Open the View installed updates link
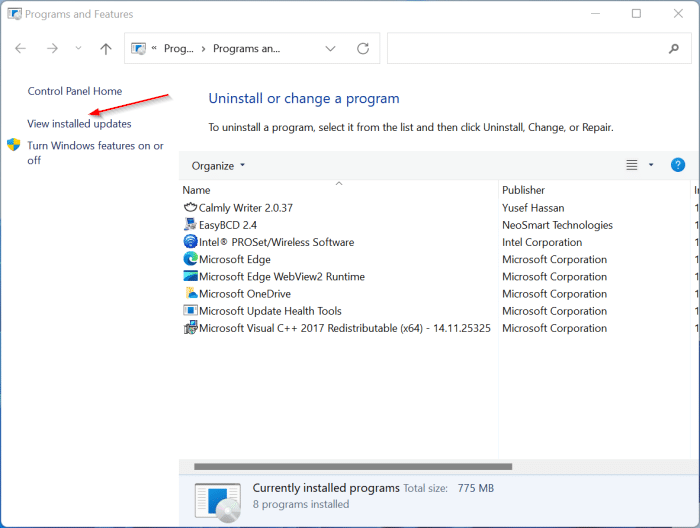 [x=79, y=124]
